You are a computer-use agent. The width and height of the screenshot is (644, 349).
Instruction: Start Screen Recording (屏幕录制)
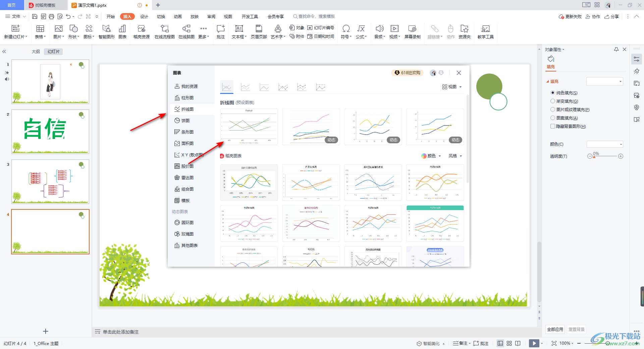412,32
